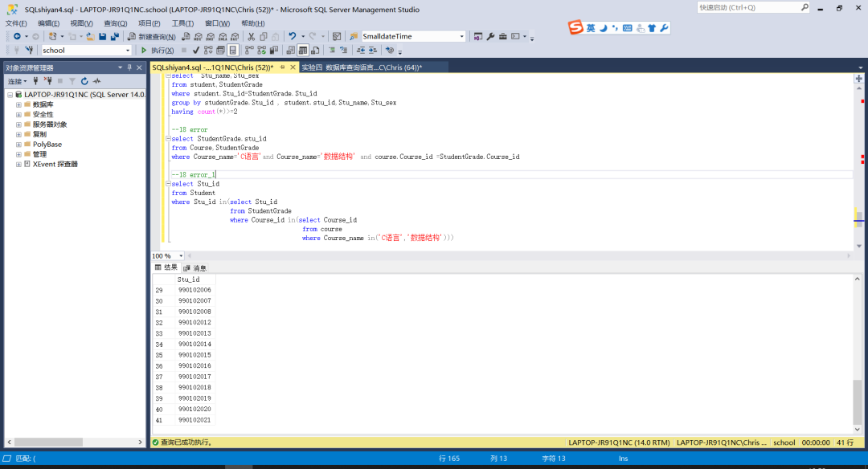Click the navigate backward arrow icon
868x469 pixels.
pos(17,36)
